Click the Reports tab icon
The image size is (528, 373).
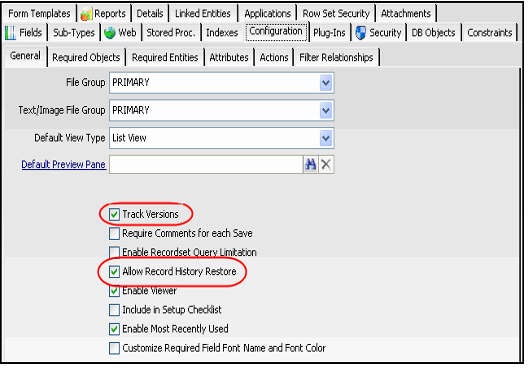point(86,14)
